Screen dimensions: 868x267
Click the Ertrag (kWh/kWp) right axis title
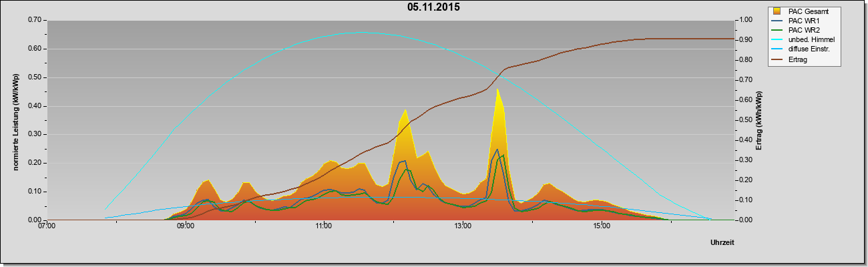point(758,120)
